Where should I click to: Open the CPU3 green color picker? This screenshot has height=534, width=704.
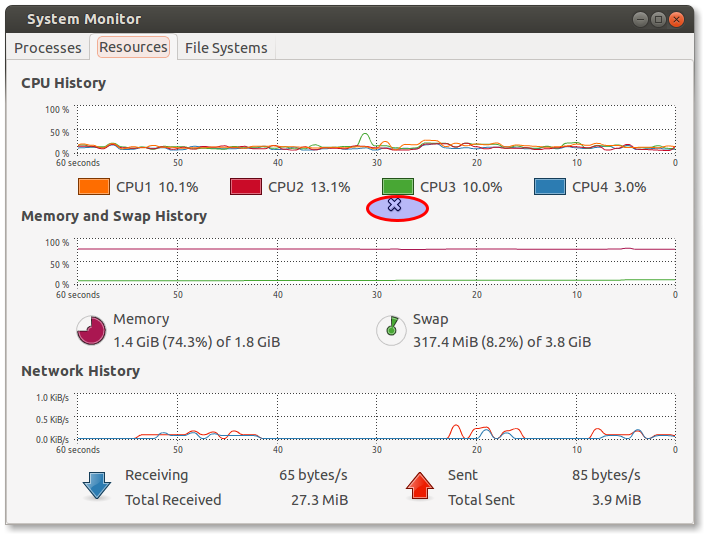[397, 187]
